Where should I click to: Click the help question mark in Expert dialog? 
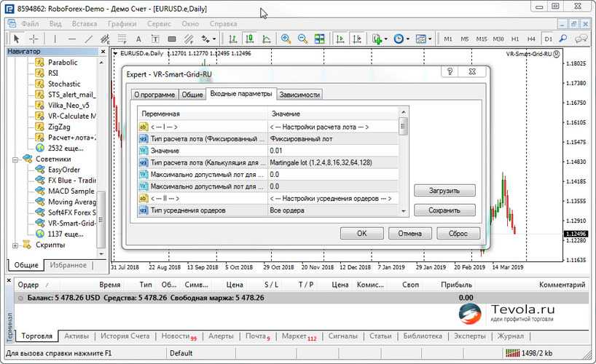coord(451,72)
